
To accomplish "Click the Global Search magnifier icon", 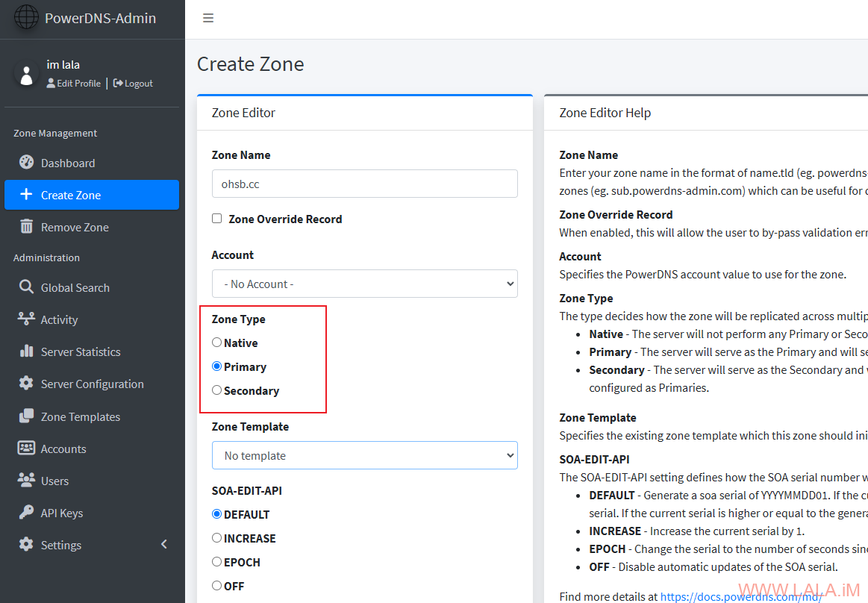I will pyautogui.click(x=26, y=287).
